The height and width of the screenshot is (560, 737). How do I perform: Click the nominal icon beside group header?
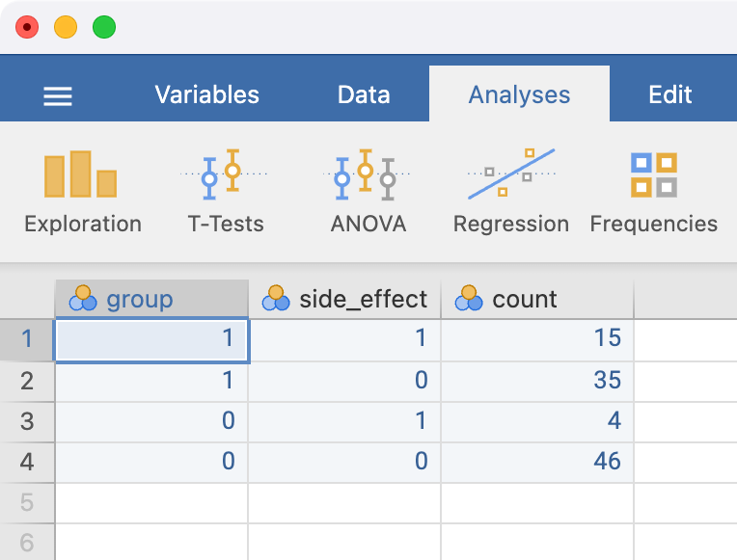pos(83,299)
